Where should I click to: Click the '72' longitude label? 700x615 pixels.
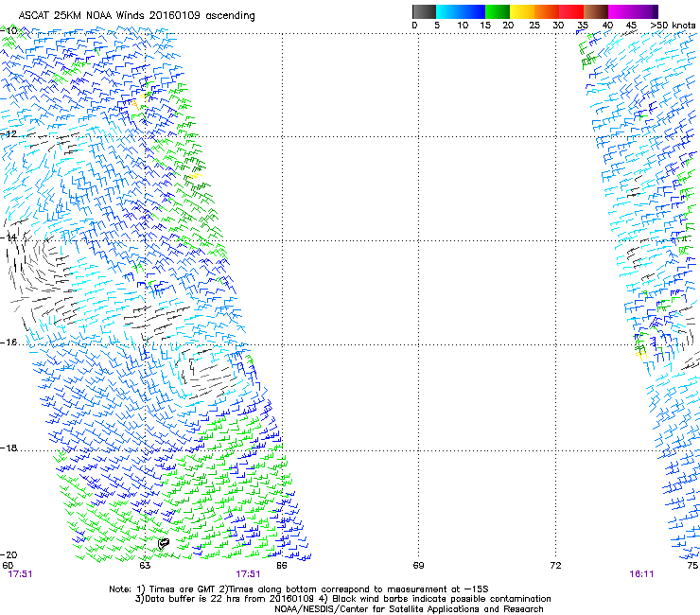555,566
